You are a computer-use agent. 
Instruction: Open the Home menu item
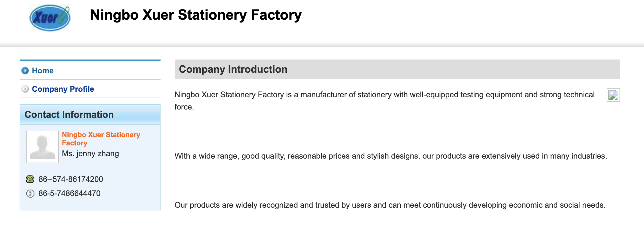[x=43, y=71]
